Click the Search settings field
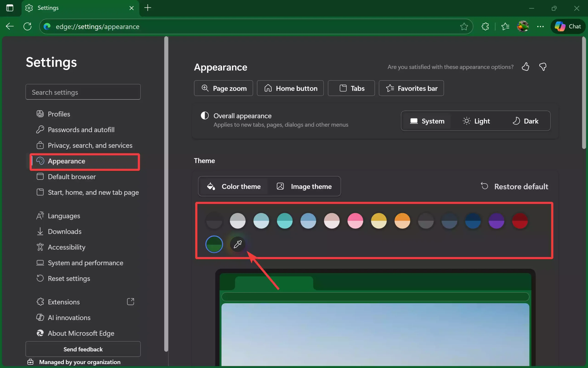 coord(83,92)
